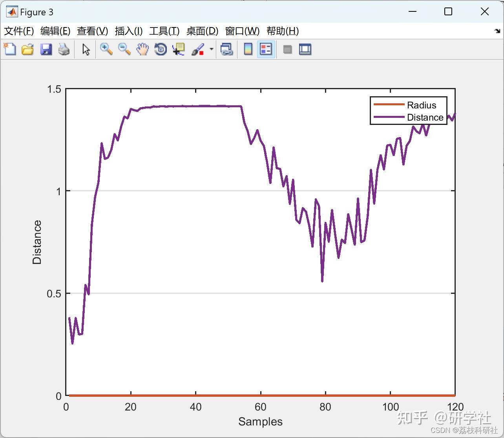Open the 文件(F) menu
The width and height of the screenshot is (504, 438).
click(19, 31)
